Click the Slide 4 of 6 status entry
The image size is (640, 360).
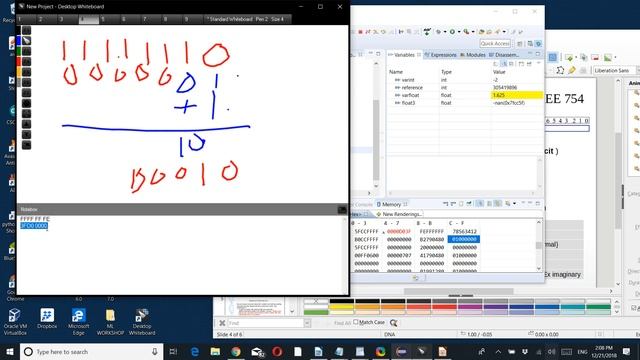[x=230, y=334]
